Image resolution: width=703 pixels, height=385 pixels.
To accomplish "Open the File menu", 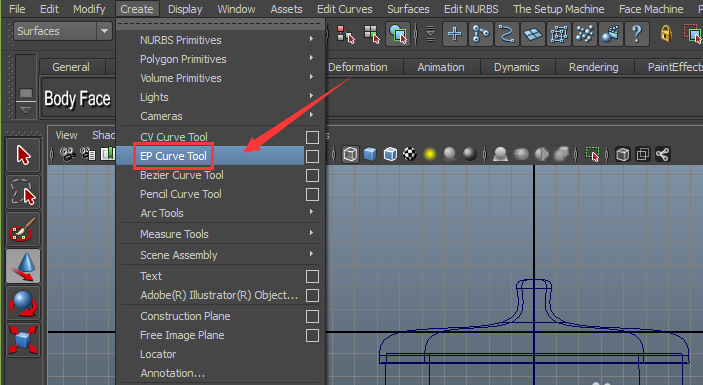I will pos(17,9).
